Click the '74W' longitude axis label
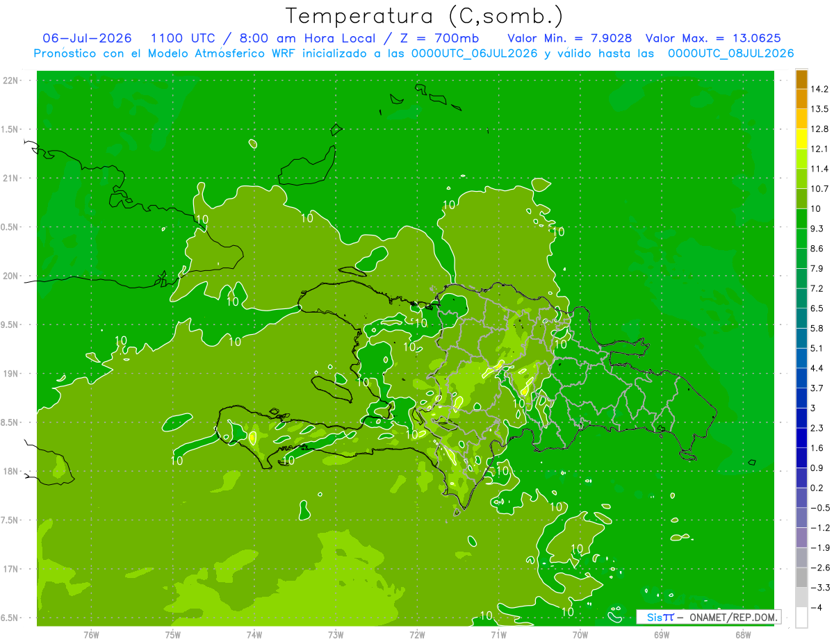 (x=254, y=635)
